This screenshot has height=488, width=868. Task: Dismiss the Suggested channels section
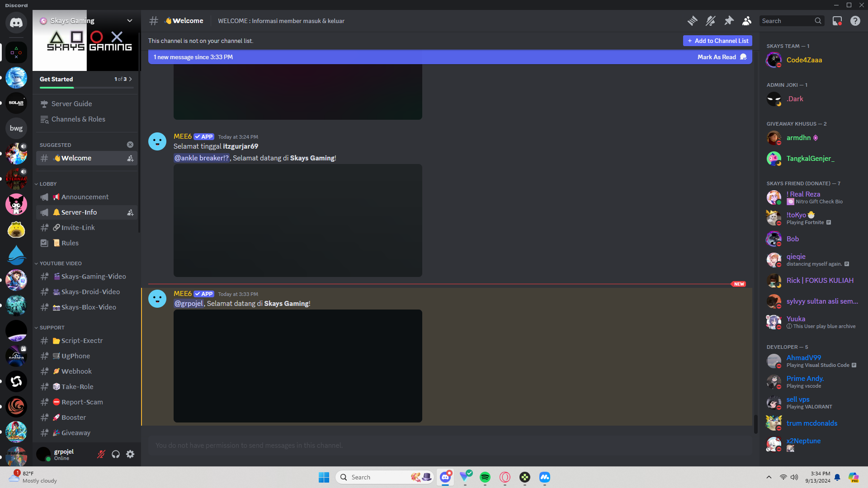click(x=130, y=145)
